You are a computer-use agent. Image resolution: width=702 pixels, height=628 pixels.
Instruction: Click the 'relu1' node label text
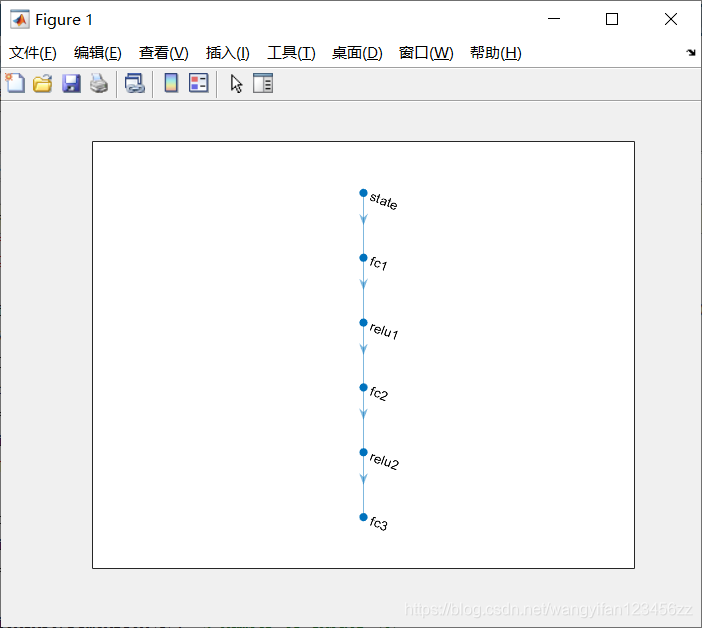click(x=384, y=331)
